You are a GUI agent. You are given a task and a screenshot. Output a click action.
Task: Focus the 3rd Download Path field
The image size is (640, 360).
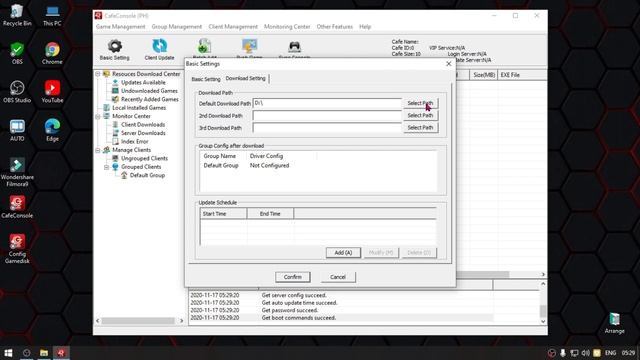click(327, 128)
